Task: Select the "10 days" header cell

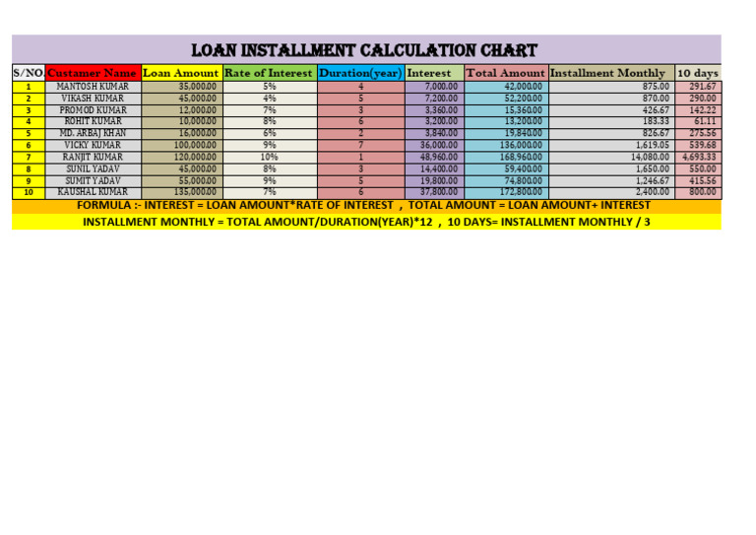Action: pyautogui.click(x=698, y=73)
